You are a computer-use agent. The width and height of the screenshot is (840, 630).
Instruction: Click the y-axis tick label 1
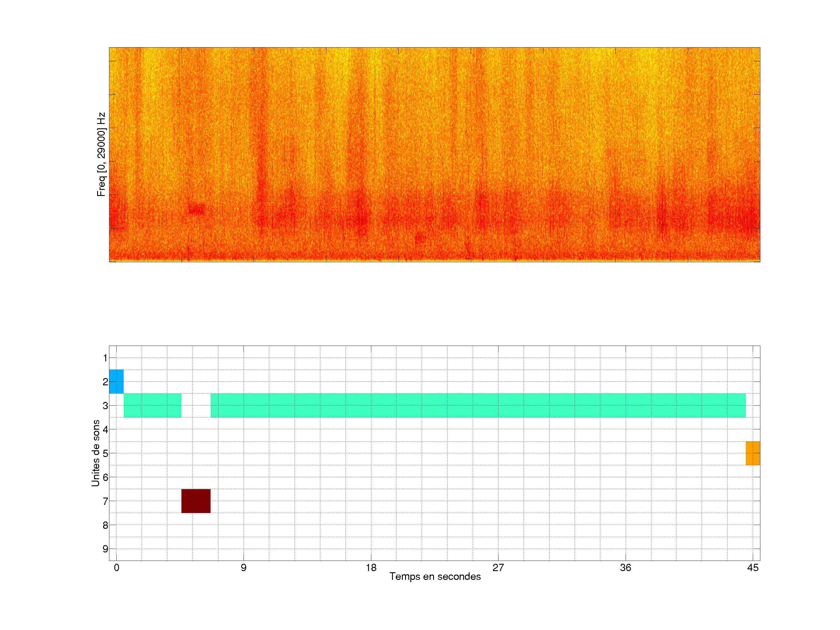(x=105, y=358)
